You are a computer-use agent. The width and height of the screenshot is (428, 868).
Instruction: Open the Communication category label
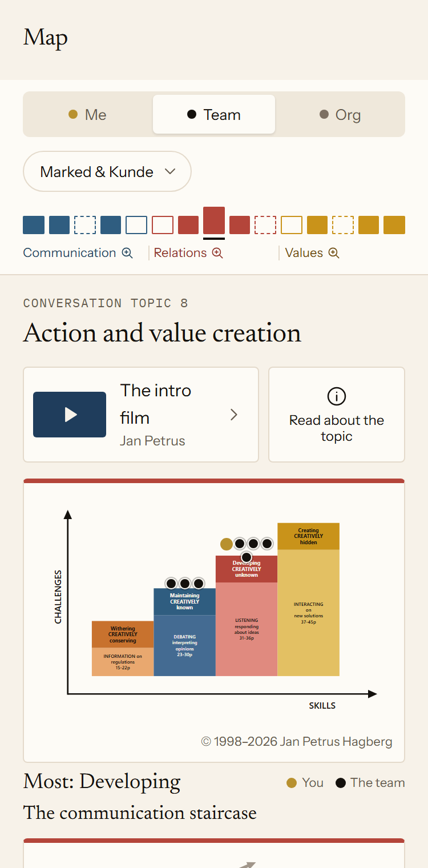[70, 253]
